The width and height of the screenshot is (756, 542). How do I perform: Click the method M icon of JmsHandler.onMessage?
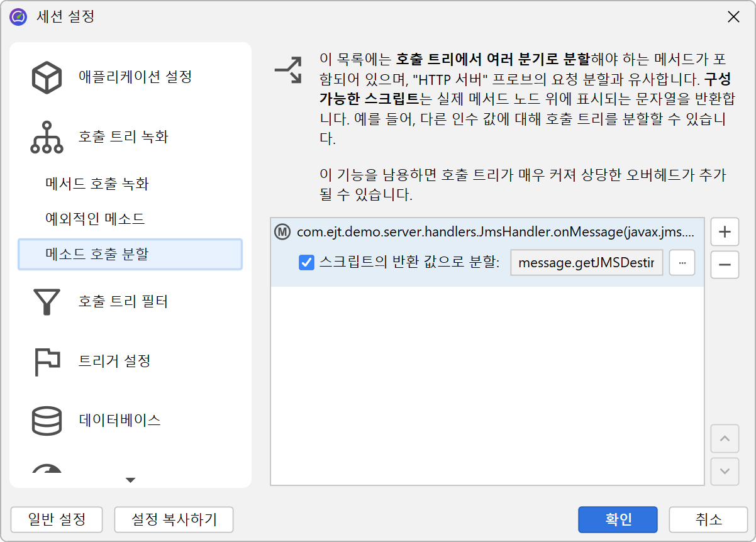(282, 232)
